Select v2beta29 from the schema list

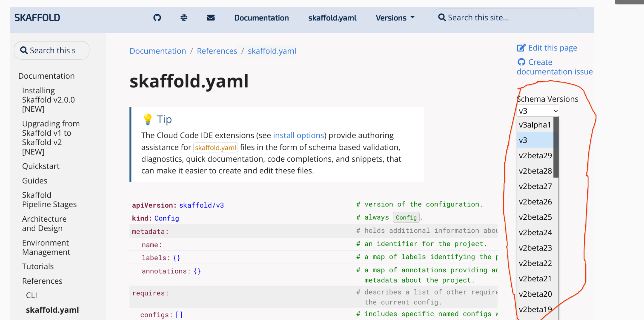pyautogui.click(x=535, y=155)
